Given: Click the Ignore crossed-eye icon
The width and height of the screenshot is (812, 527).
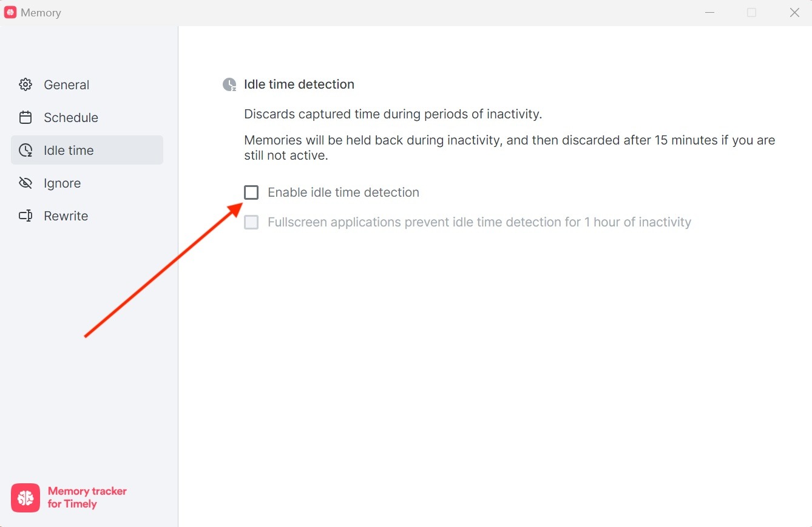Looking at the screenshot, I should pyautogui.click(x=25, y=183).
